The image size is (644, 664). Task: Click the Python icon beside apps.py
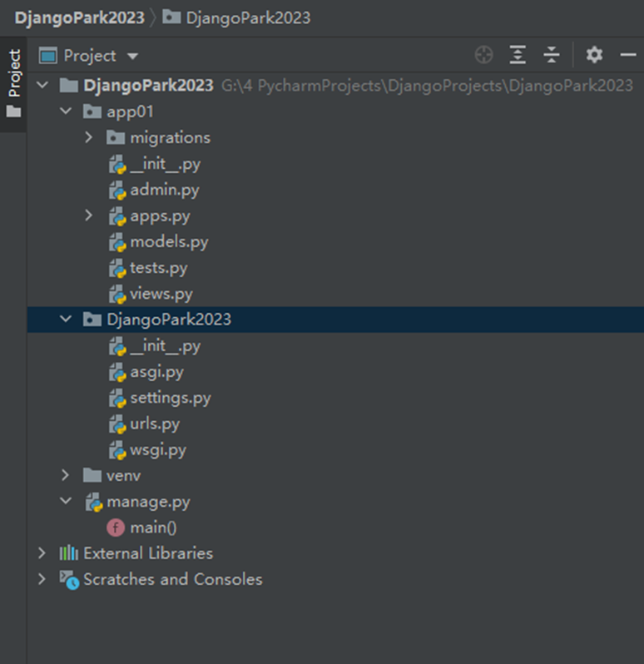(117, 216)
